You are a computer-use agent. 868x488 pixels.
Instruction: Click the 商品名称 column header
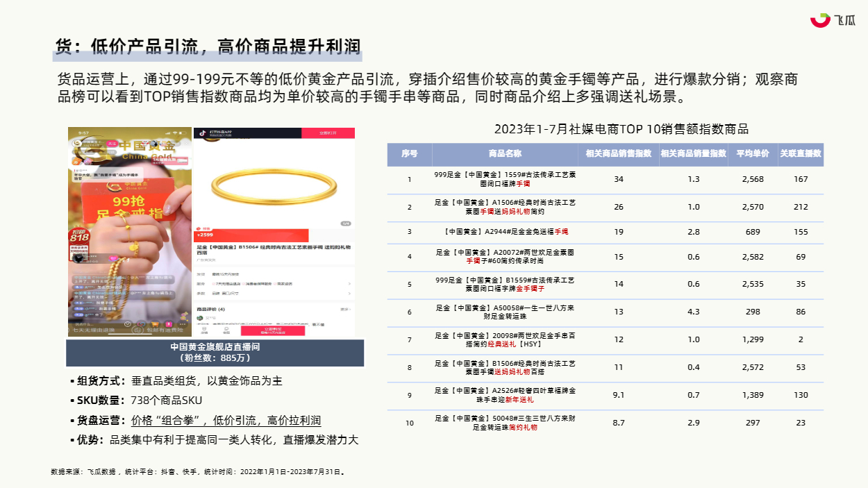(505, 153)
